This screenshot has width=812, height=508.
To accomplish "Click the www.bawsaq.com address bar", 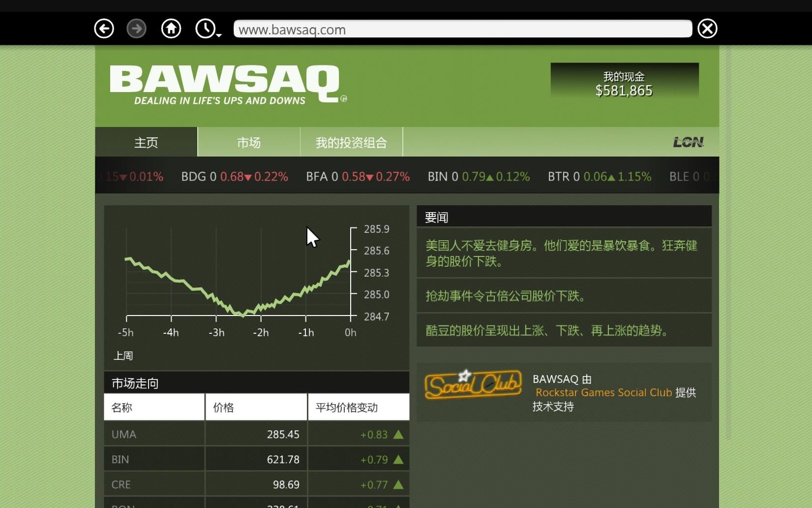I will pos(463,29).
